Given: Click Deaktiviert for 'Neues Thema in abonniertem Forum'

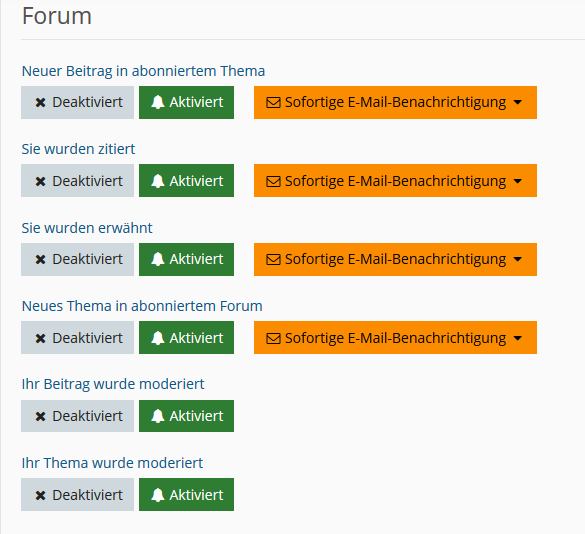Looking at the screenshot, I should (x=77, y=337).
